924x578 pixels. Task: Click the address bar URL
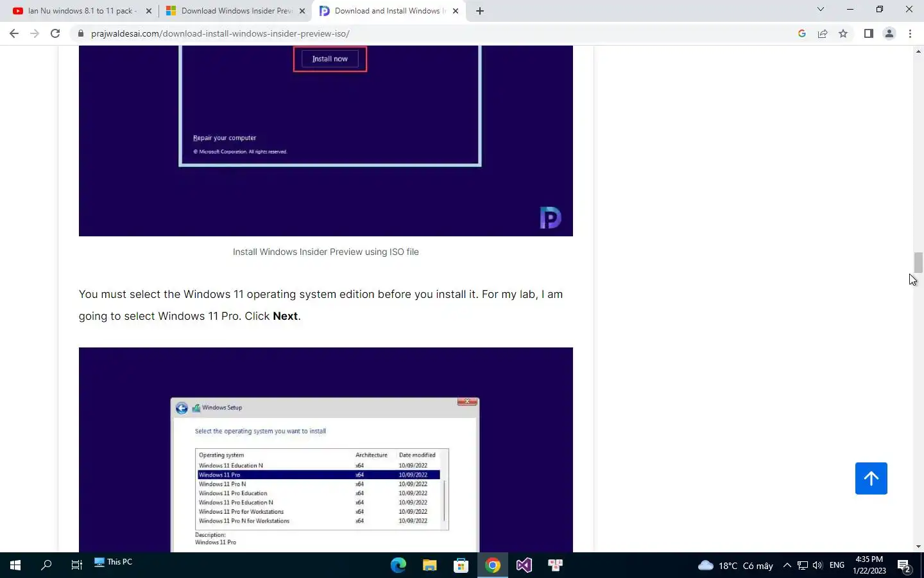click(220, 33)
